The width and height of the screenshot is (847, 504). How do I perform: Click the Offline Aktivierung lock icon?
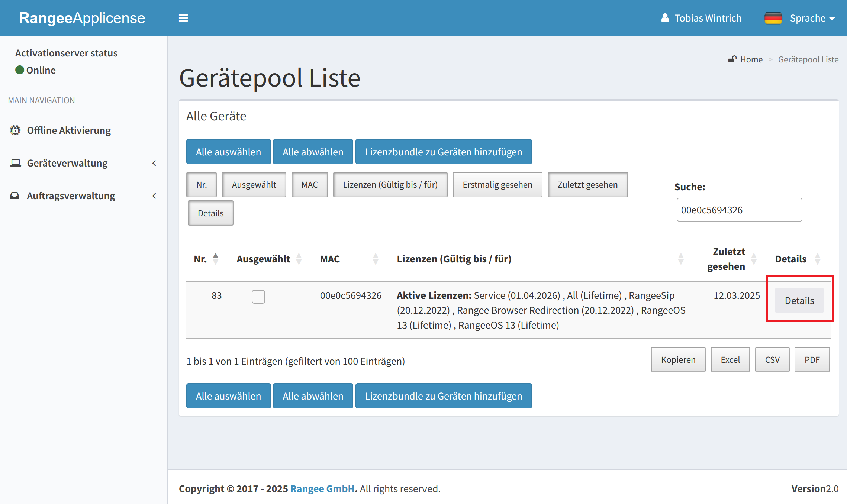(15, 130)
